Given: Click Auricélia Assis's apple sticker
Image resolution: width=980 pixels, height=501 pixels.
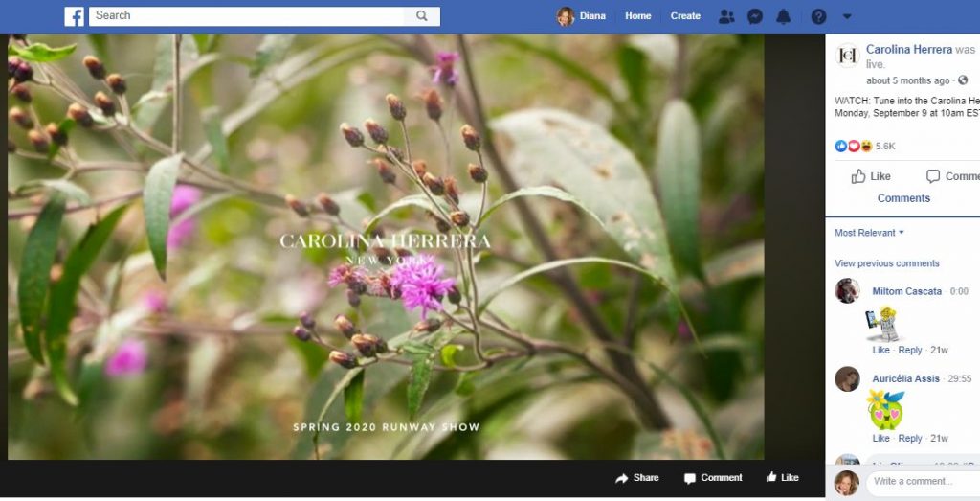Looking at the screenshot, I should (x=885, y=409).
